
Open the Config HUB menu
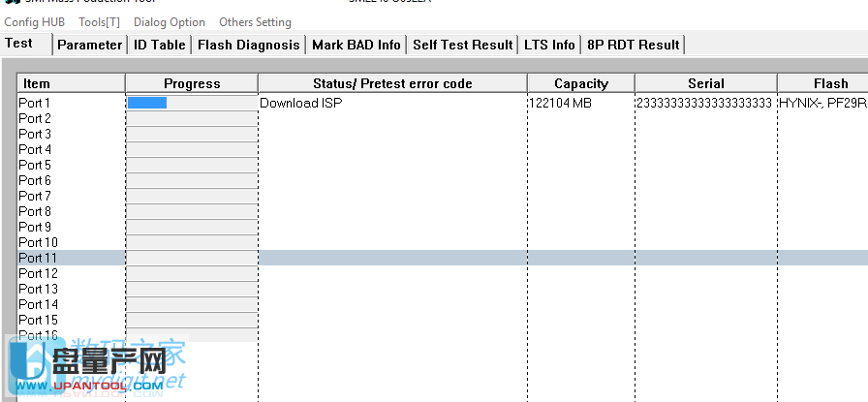coord(34,22)
